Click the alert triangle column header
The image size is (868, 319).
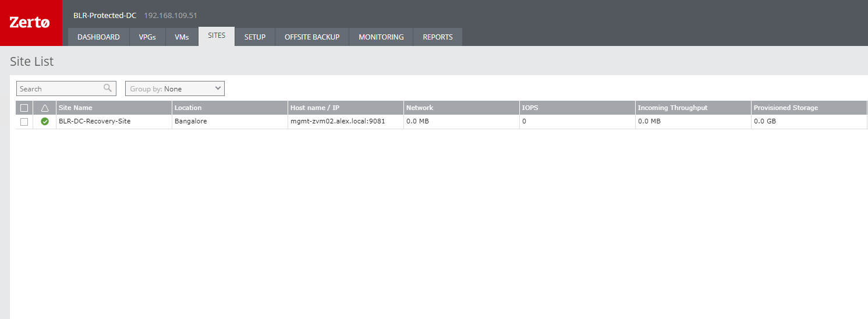pyautogui.click(x=45, y=108)
